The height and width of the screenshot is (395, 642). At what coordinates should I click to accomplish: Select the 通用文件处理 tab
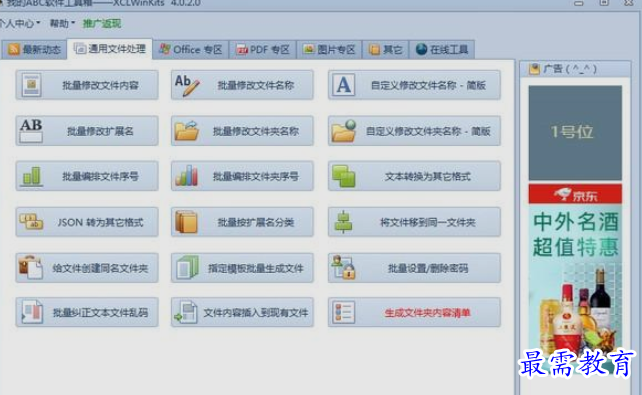(110, 49)
